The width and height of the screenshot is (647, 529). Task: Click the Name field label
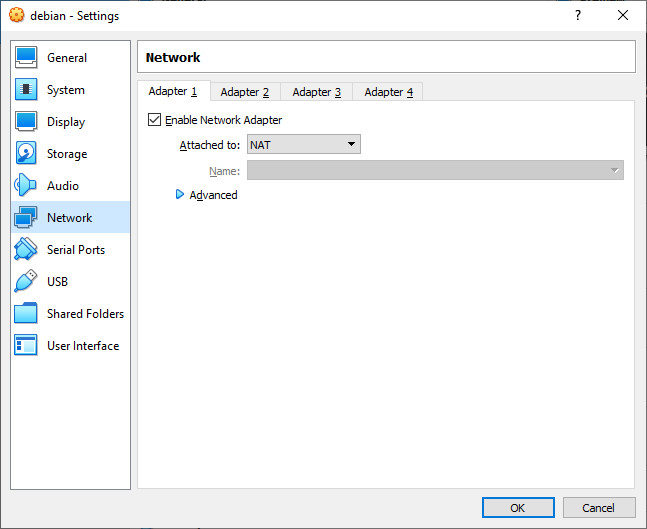(224, 171)
